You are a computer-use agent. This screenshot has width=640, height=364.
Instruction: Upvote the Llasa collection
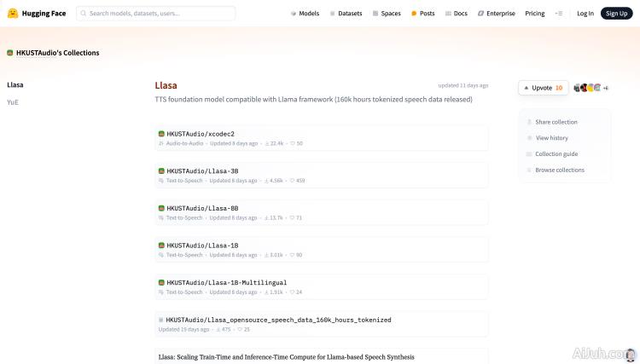543,88
